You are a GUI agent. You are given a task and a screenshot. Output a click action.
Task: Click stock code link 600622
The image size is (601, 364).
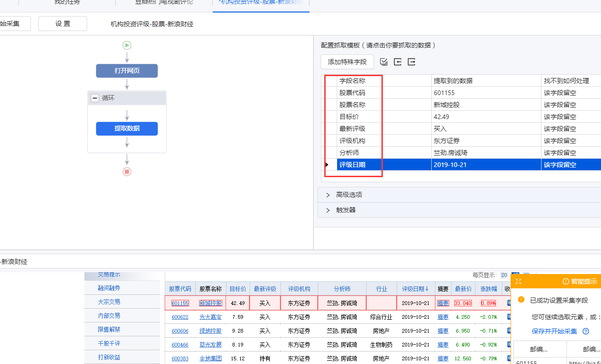point(180,317)
